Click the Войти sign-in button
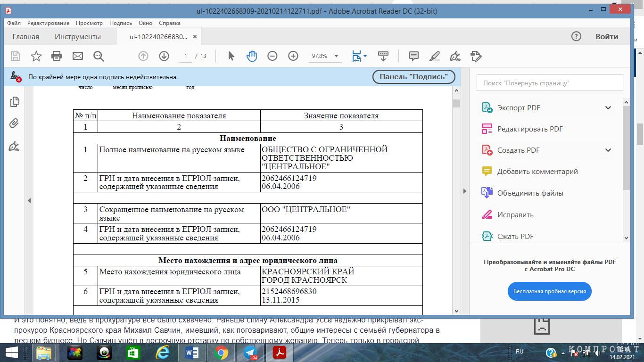This screenshot has width=644, height=362. pos(606,36)
